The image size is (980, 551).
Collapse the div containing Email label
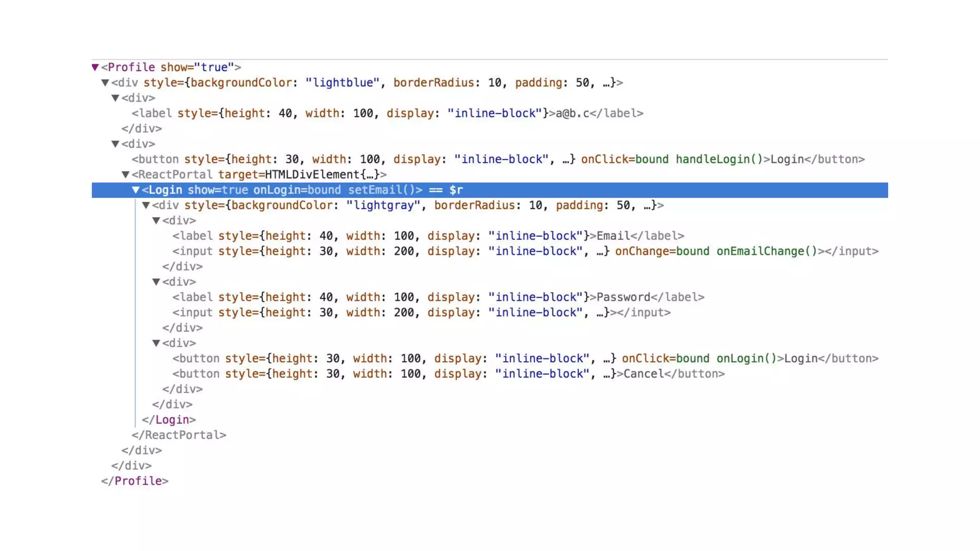[x=156, y=220]
